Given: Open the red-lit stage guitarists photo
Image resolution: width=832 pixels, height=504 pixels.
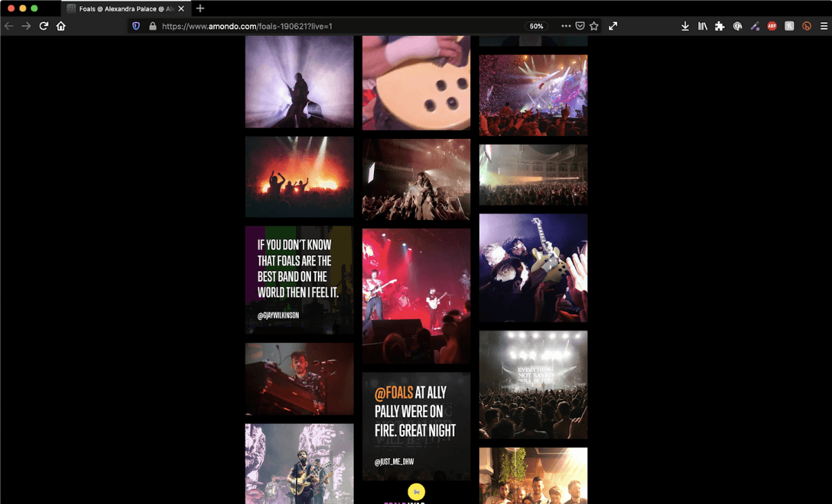Looking at the screenshot, I should pyautogui.click(x=416, y=296).
